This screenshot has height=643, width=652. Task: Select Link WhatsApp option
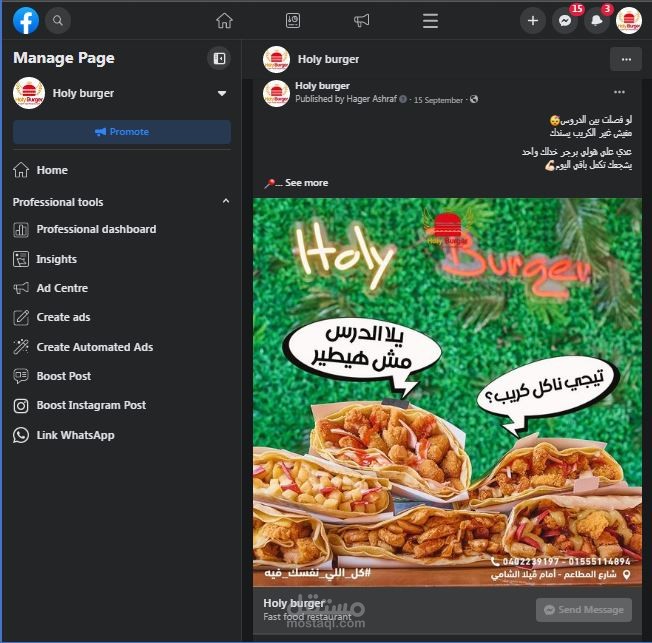click(122, 435)
